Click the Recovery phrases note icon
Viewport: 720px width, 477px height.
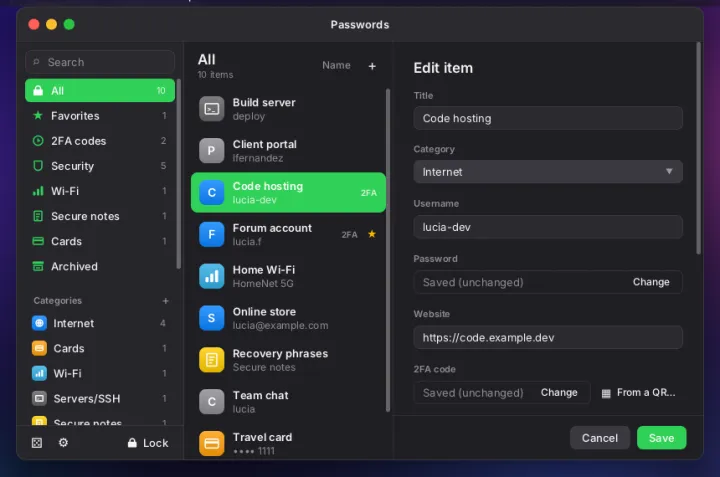(x=211, y=359)
